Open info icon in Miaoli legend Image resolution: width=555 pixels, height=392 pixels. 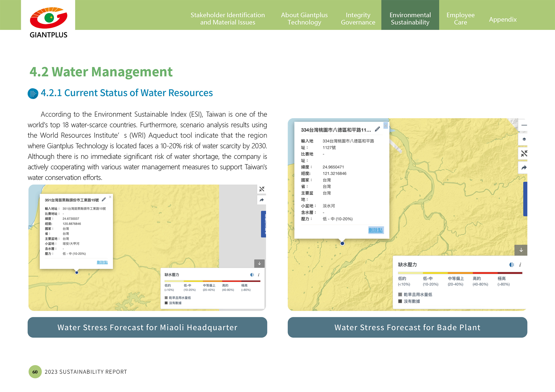click(259, 275)
